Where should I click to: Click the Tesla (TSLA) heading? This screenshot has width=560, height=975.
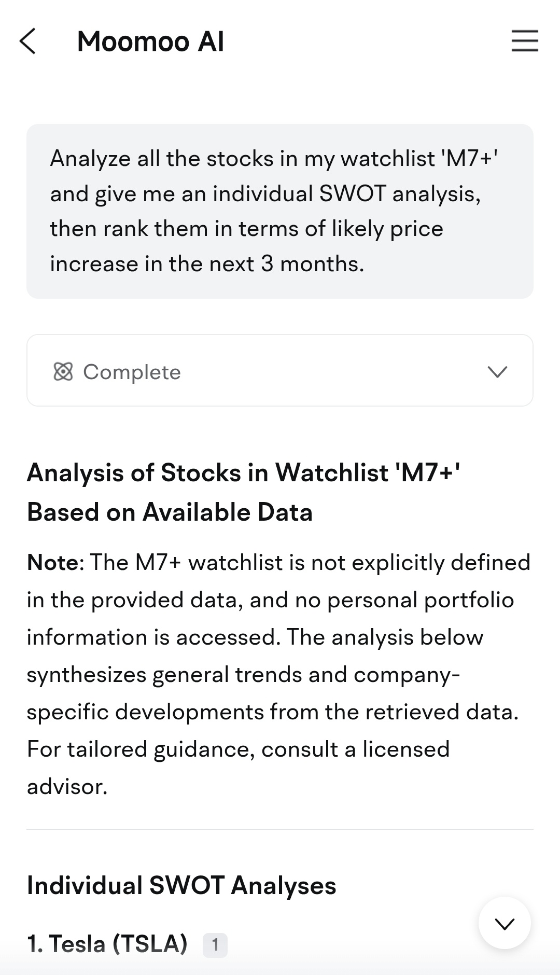(x=107, y=944)
